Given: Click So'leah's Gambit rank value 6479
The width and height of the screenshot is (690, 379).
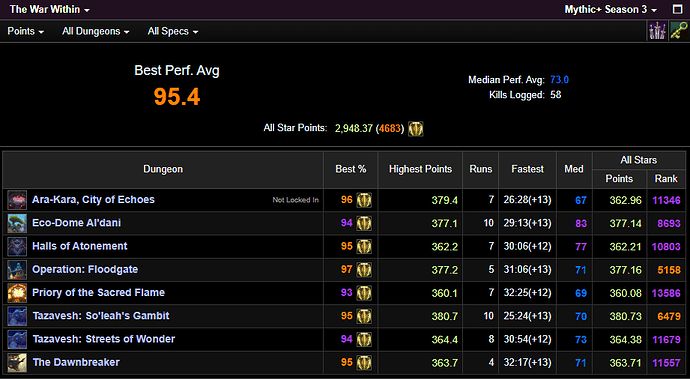Looking at the screenshot, I should coord(669,316).
